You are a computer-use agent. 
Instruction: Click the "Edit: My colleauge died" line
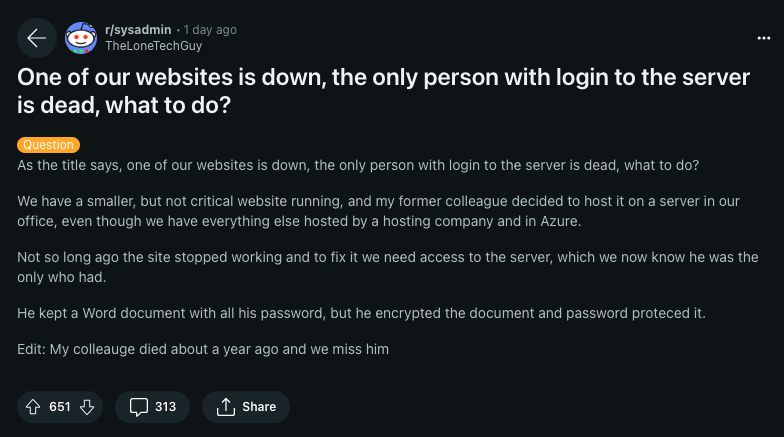[202, 349]
